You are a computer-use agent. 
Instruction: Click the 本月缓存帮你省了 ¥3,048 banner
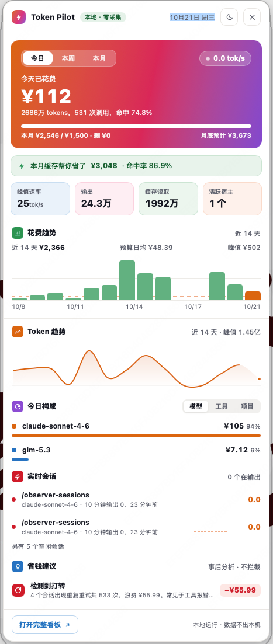136,166
